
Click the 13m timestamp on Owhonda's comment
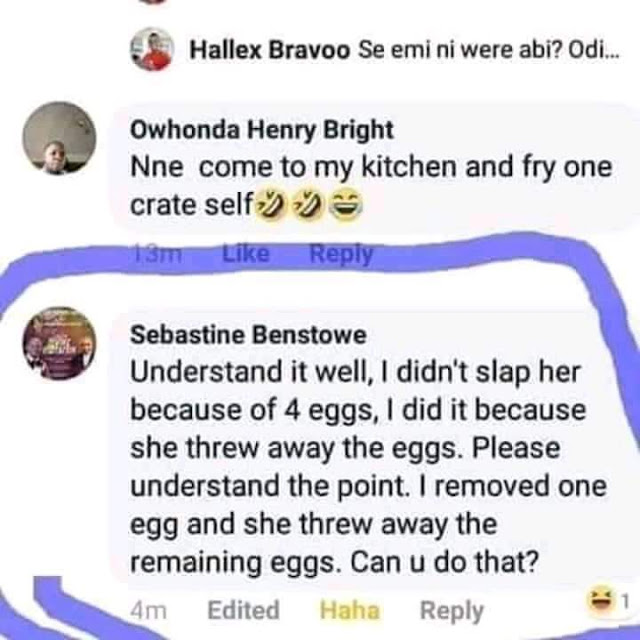[x=155, y=255]
